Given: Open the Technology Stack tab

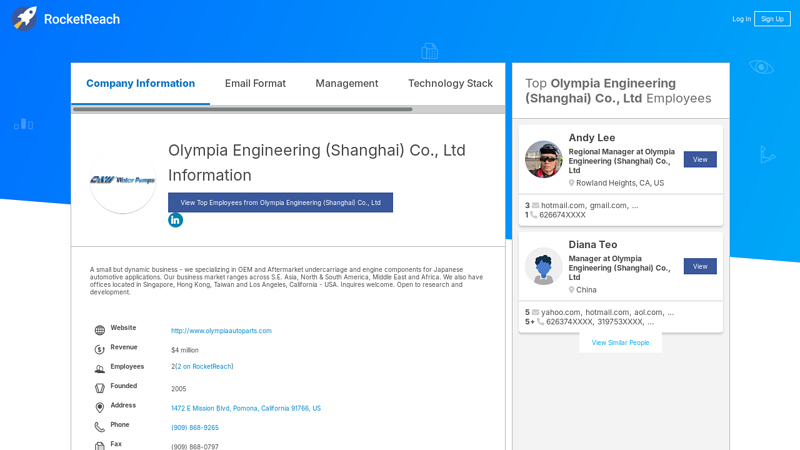Looking at the screenshot, I should (x=451, y=83).
